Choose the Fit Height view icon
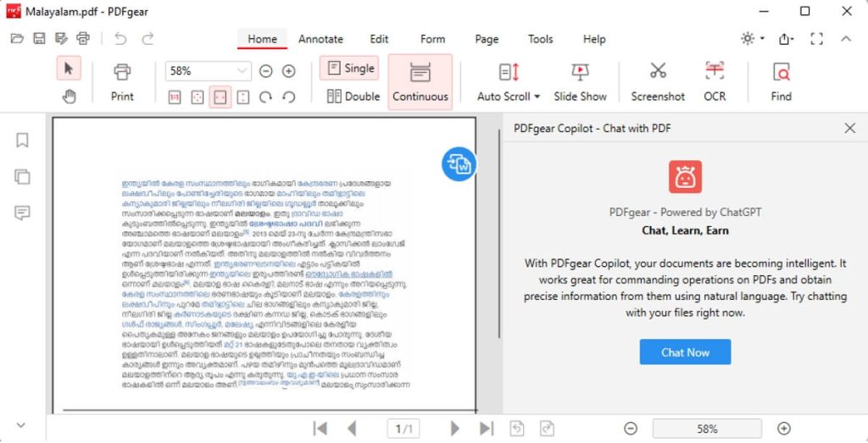This screenshot has width=868, height=443. pyautogui.click(x=243, y=97)
